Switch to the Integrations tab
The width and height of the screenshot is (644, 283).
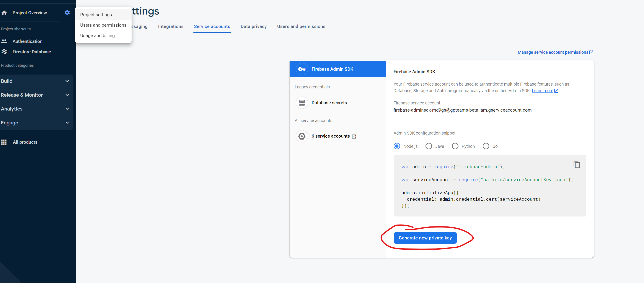[x=171, y=26]
